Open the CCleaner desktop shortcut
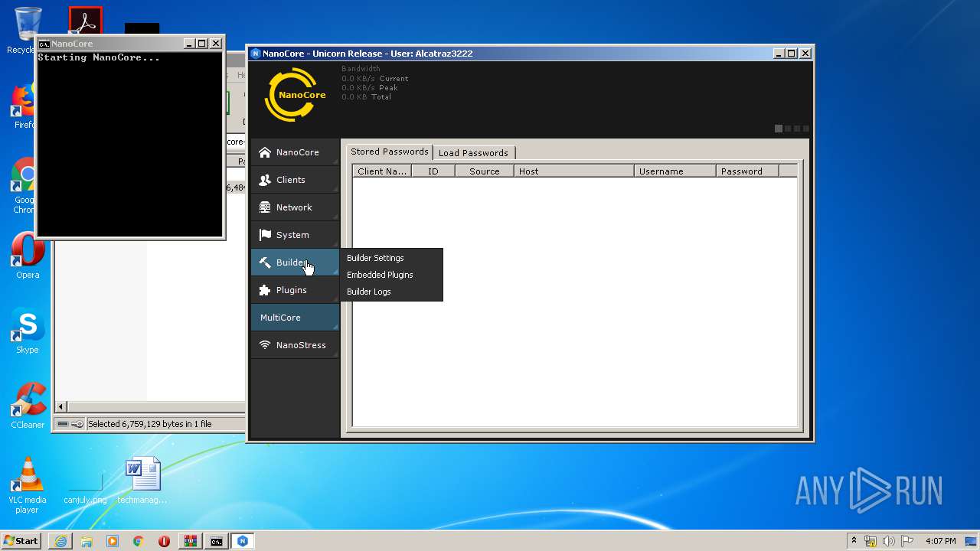The width and height of the screenshot is (980, 551). (28, 406)
